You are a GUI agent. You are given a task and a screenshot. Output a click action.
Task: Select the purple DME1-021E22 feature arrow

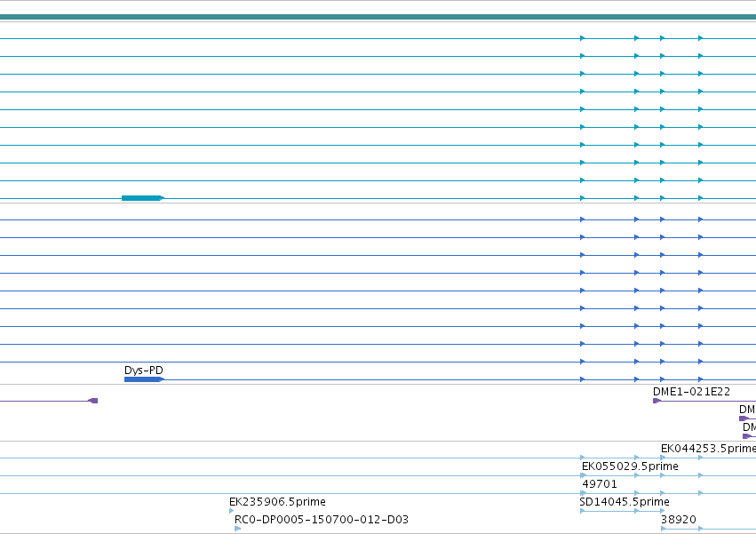tap(657, 401)
